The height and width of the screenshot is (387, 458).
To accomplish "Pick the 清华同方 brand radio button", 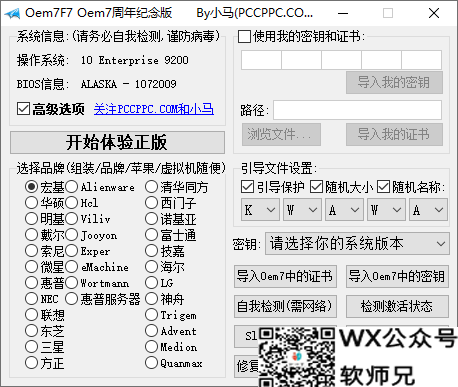I will [x=151, y=187].
